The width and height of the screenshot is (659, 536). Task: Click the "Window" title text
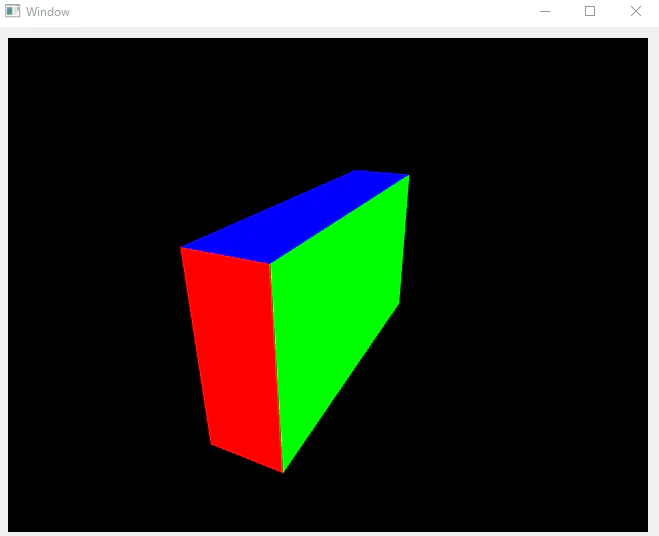47,12
